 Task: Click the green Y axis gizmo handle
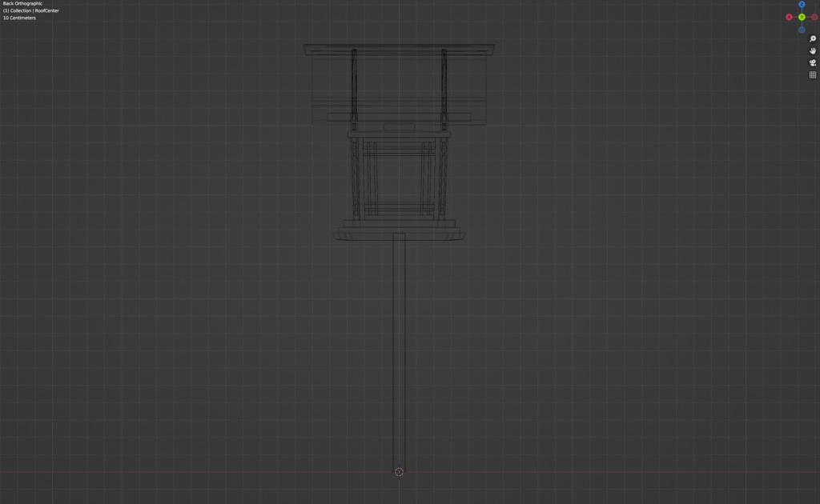point(801,18)
